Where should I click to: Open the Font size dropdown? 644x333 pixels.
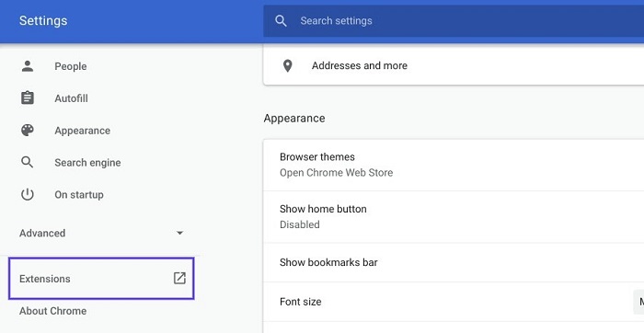[638, 302]
